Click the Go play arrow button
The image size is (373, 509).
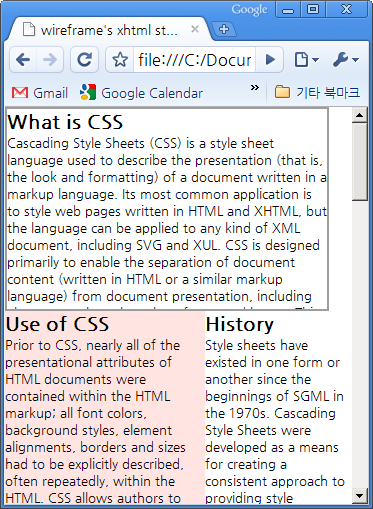coord(270,60)
